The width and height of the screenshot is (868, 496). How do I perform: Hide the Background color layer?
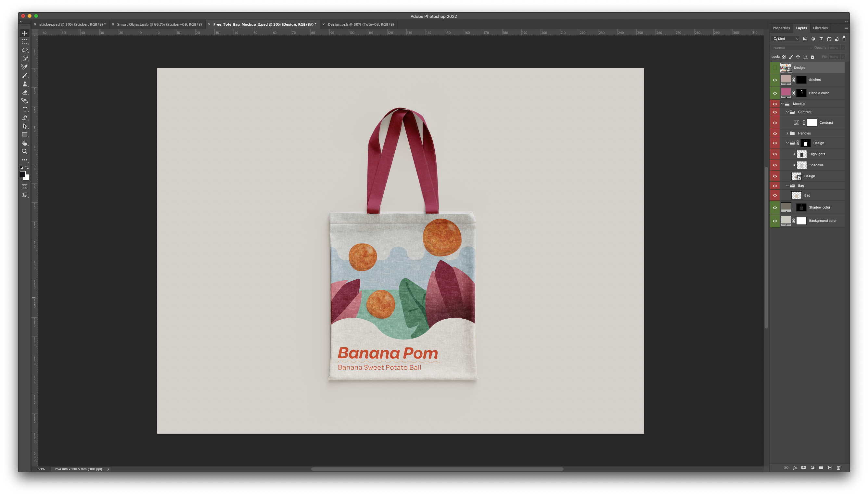(775, 221)
